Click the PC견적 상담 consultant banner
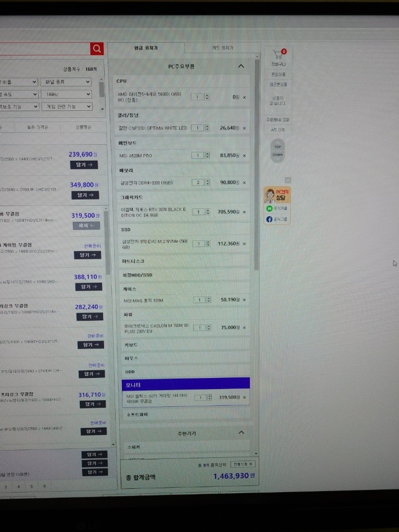Image resolution: width=399 pixels, height=532 pixels. (277, 196)
